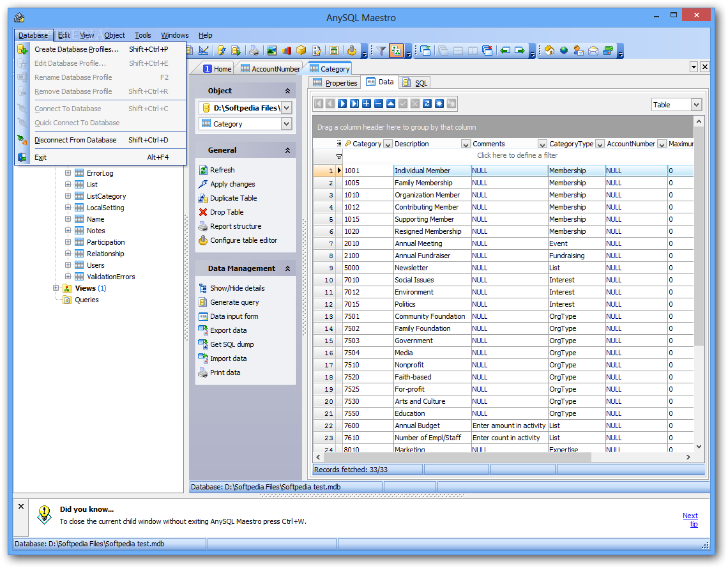Click the green right arrow toolbar icon
This screenshot has height=568, width=728.
(x=520, y=50)
